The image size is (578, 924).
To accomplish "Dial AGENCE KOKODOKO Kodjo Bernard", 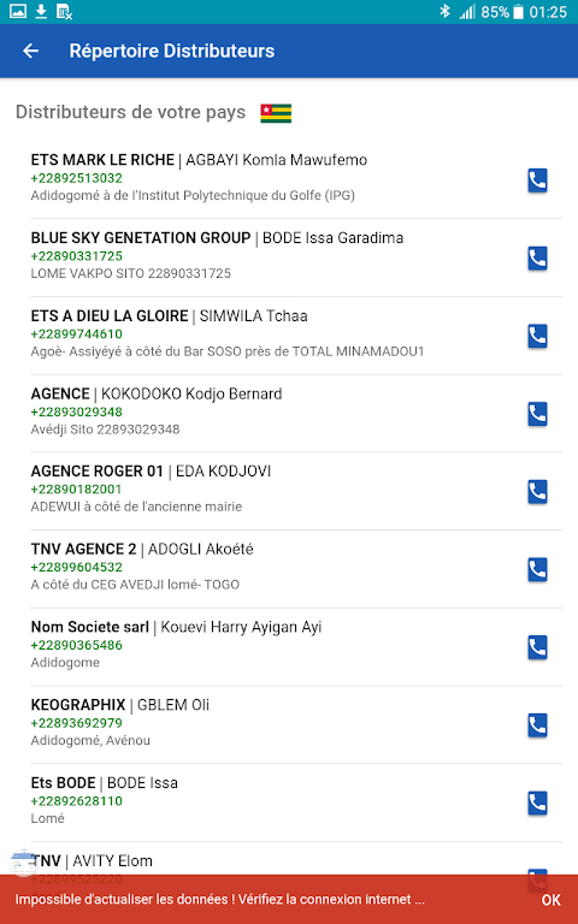I will pyautogui.click(x=537, y=414).
